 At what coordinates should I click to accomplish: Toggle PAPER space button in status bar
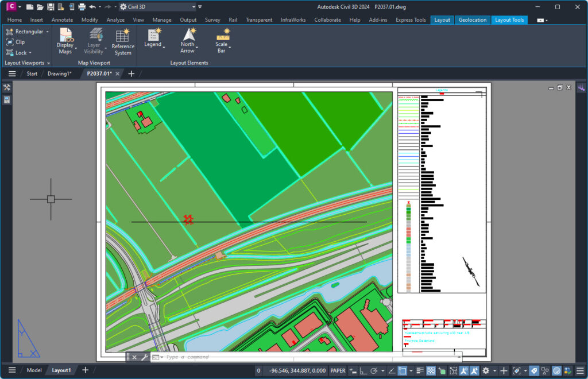coord(338,371)
